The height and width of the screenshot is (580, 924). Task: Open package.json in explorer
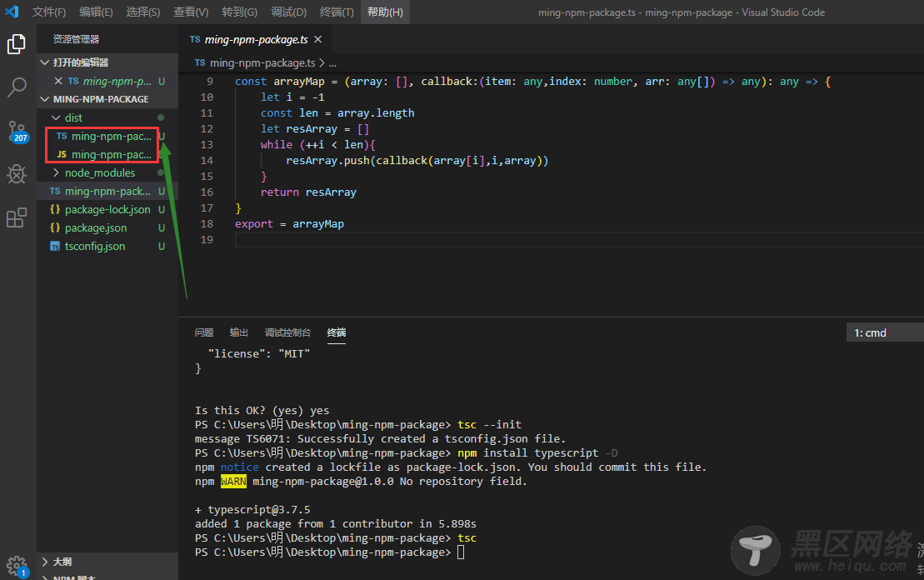coord(107,227)
